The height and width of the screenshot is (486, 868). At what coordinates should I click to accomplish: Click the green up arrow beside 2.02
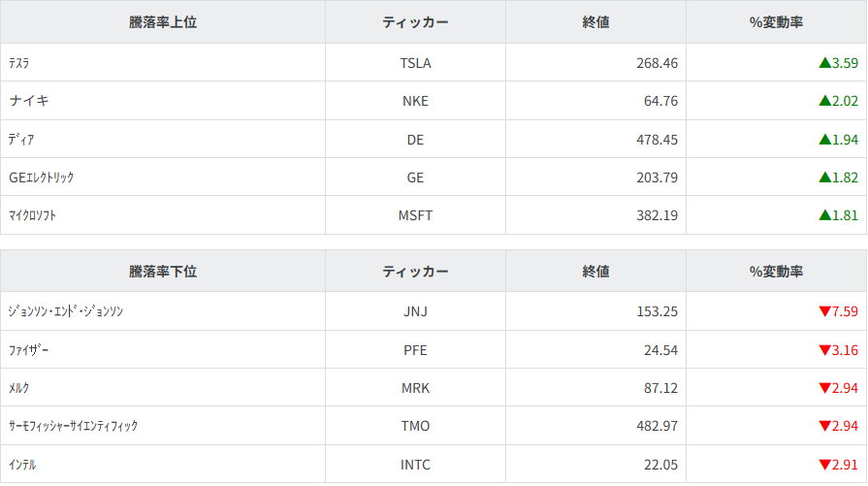(824, 101)
